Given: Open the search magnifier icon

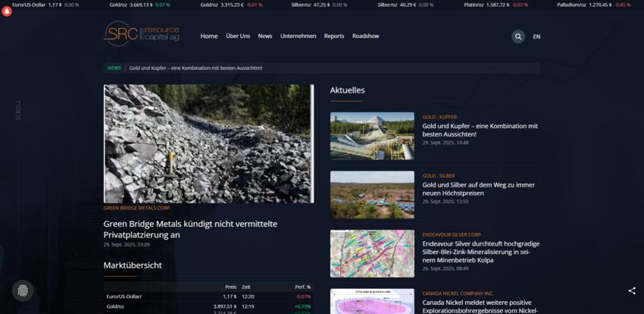Looking at the screenshot, I should pyautogui.click(x=518, y=36).
